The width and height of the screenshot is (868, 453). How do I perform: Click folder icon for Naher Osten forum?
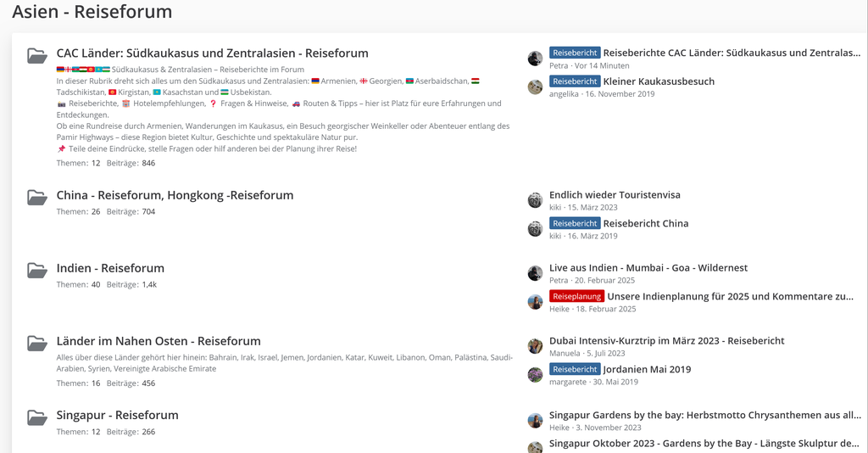point(36,344)
